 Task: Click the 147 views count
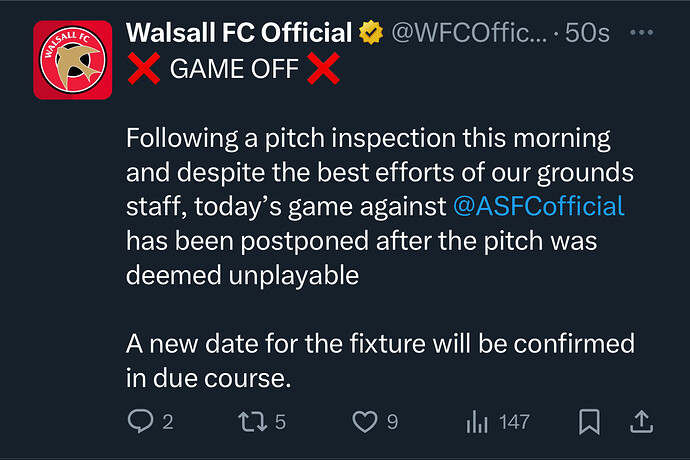(x=514, y=422)
